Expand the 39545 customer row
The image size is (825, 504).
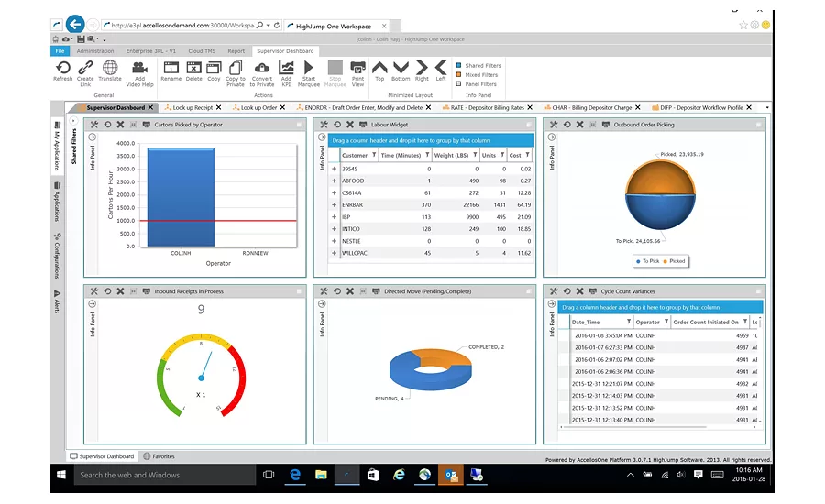[x=334, y=169]
